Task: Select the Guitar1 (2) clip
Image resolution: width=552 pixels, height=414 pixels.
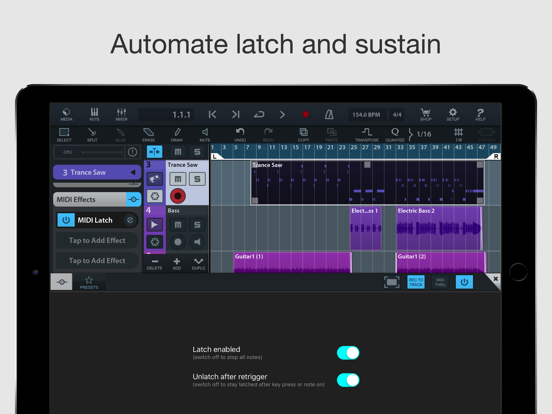Action: tap(441, 263)
